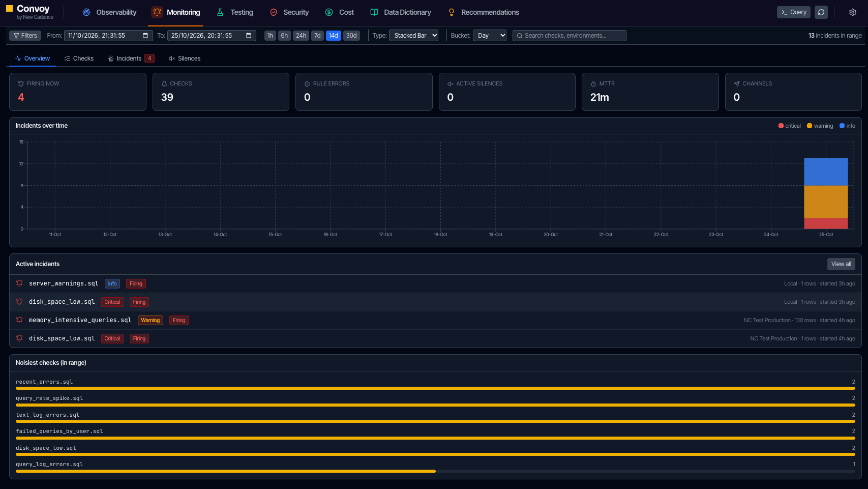Image resolution: width=868 pixels, height=489 pixels.
Task: Toggle warning series in chart legend
Action: point(820,126)
